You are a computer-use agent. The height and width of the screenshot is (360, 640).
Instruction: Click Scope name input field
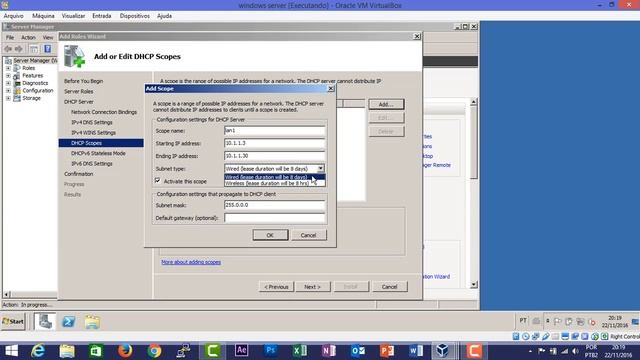(274, 131)
